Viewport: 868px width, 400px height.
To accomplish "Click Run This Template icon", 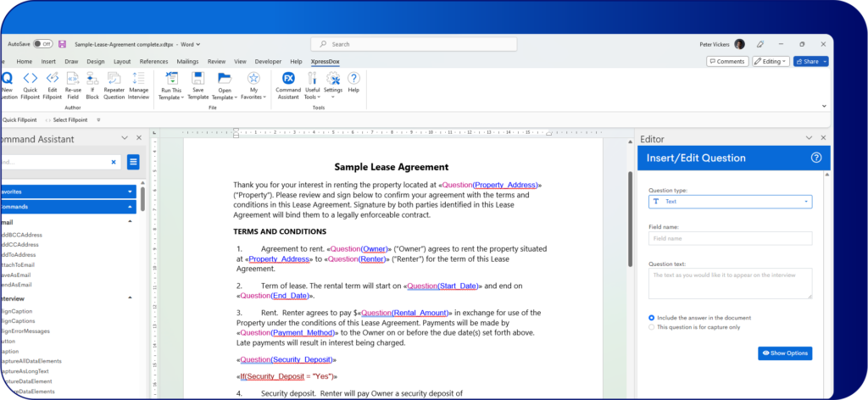I will 171,78.
